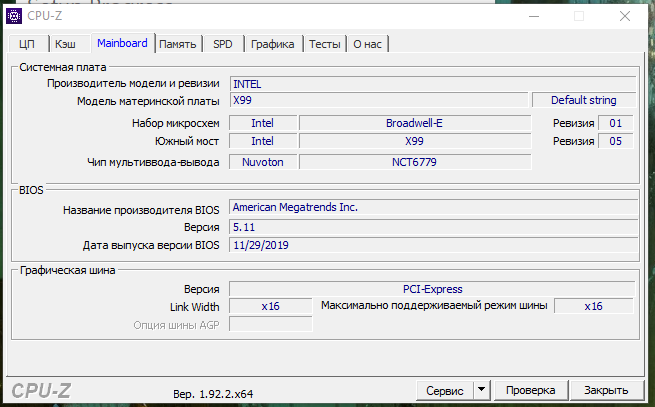The width and height of the screenshot is (655, 407).
Task: Click chipset revision value 01
Action: point(616,123)
